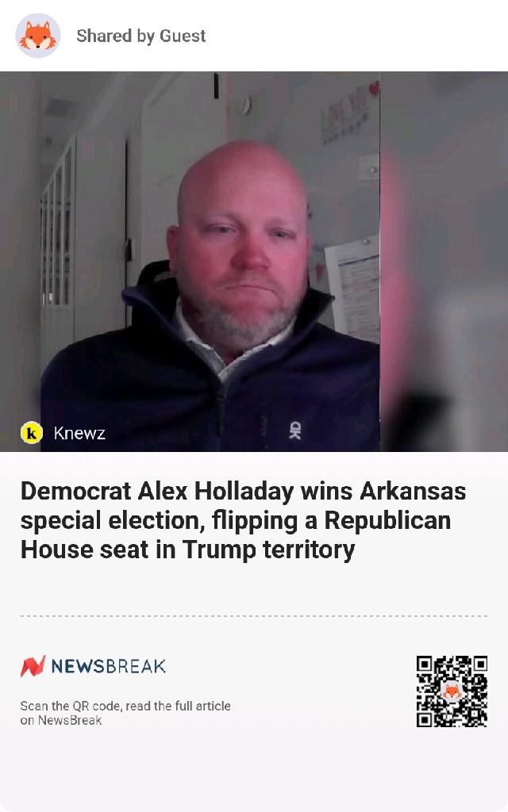Click the bottom-left QR finder square
508x812 pixels.
coord(425,718)
